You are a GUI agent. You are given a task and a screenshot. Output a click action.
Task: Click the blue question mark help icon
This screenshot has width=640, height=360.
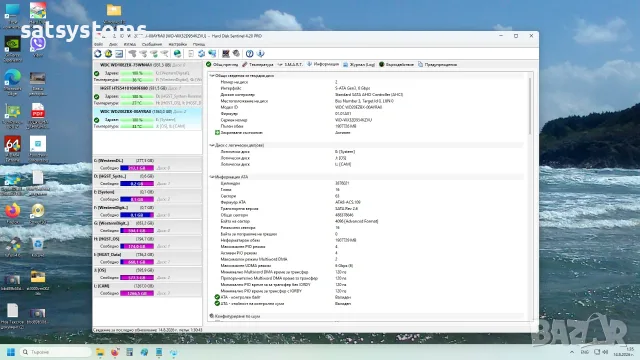click(249, 53)
